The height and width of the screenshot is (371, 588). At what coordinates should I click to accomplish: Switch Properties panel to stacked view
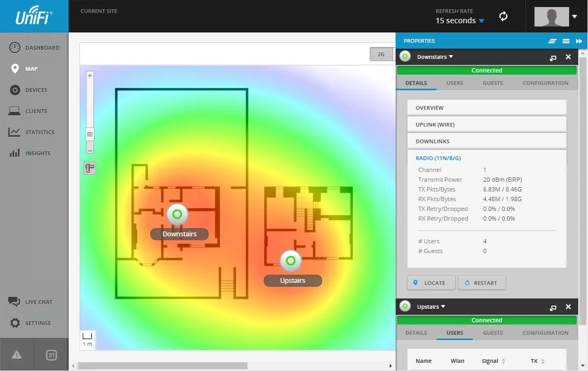coord(552,41)
